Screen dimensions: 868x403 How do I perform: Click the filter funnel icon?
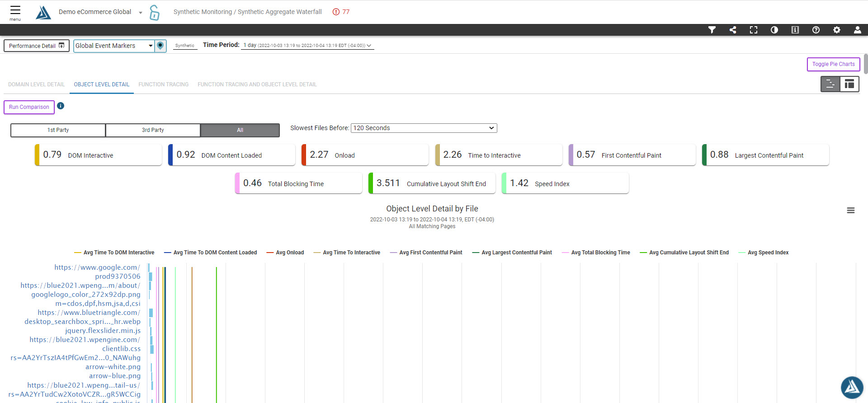[x=712, y=30]
